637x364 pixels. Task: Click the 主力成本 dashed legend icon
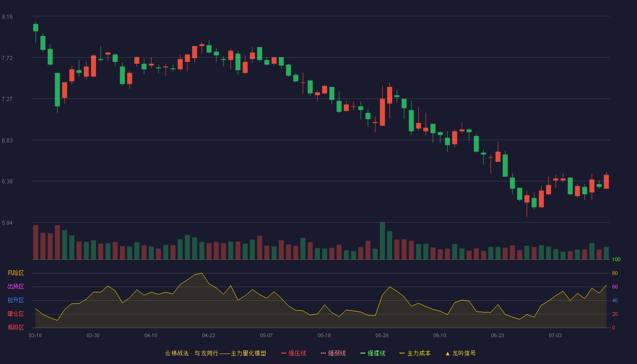pos(402,353)
